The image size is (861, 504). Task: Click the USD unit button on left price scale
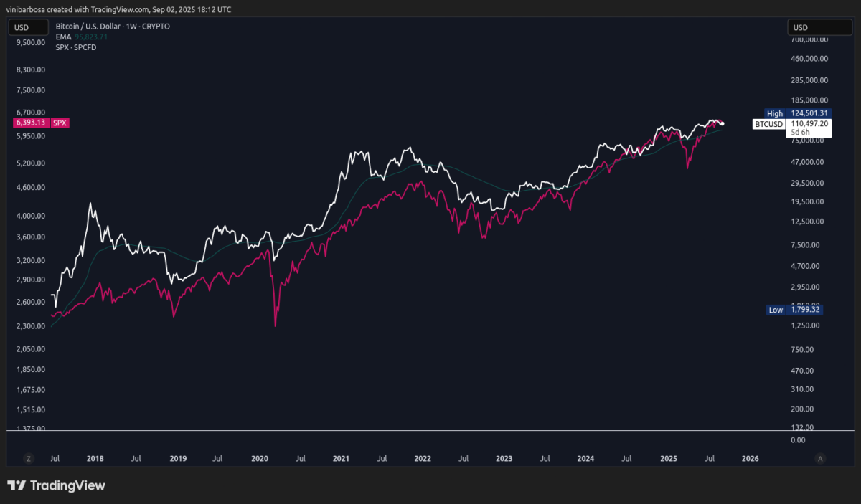click(27, 27)
